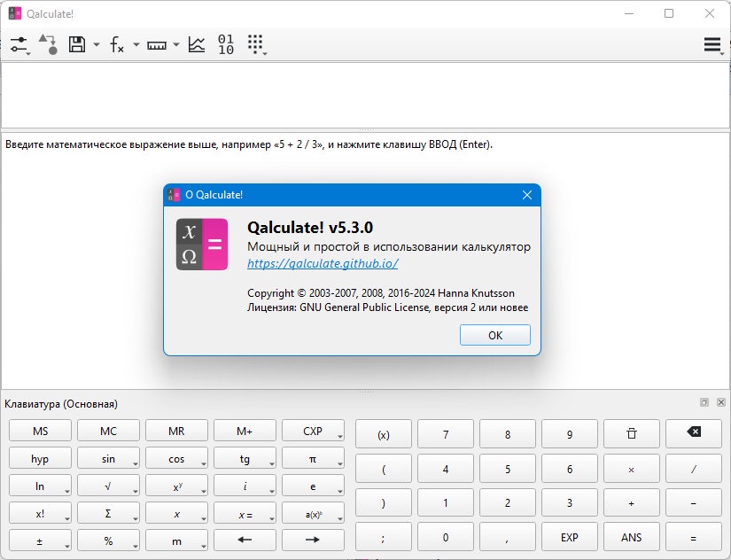Undock the keyboard panel with float icon
This screenshot has height=560, width=731.
[x=704, y=402]
